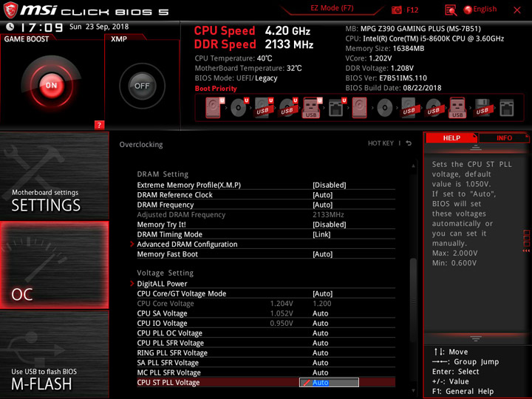Click the MSI dragon shield logo
Screen dimensions: 532x399
coord(10,10)
